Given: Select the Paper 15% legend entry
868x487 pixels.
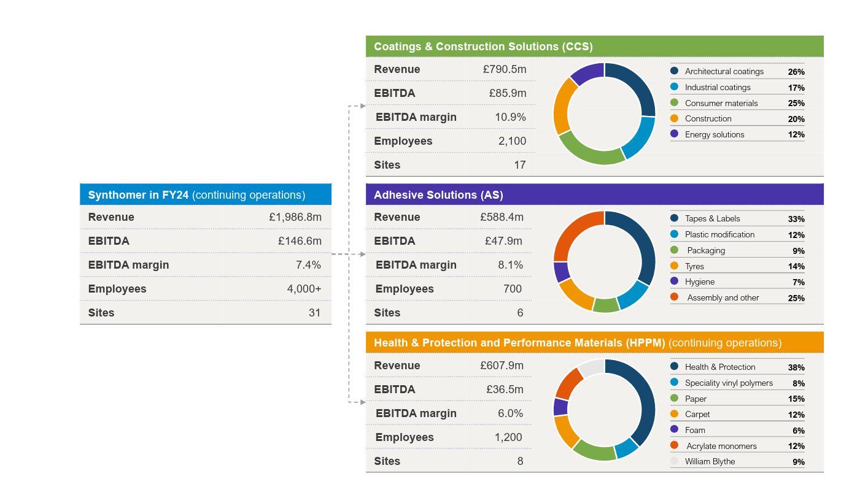Looking at the screenshot, I should click(x=737, y=399).
